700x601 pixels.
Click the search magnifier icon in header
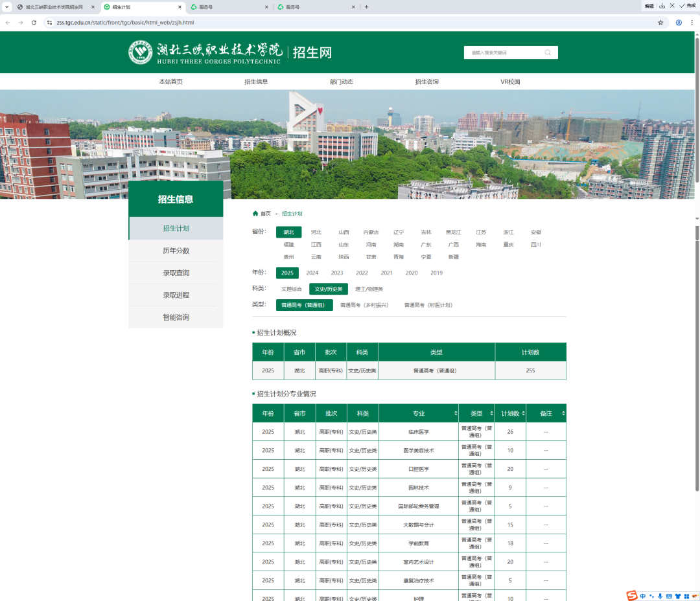point(548,52)
